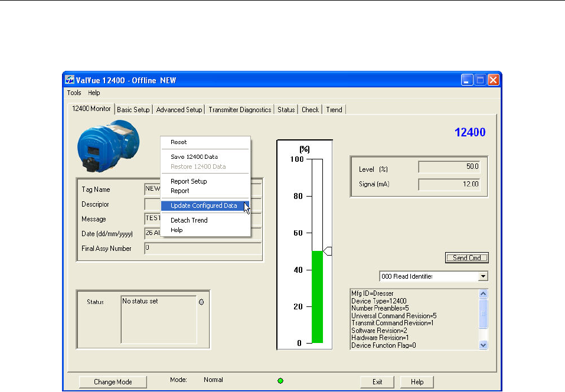Screen dimensions: 565x392
Task: Click Device Function Flag=0 line
Action: [x=384, y=345]
